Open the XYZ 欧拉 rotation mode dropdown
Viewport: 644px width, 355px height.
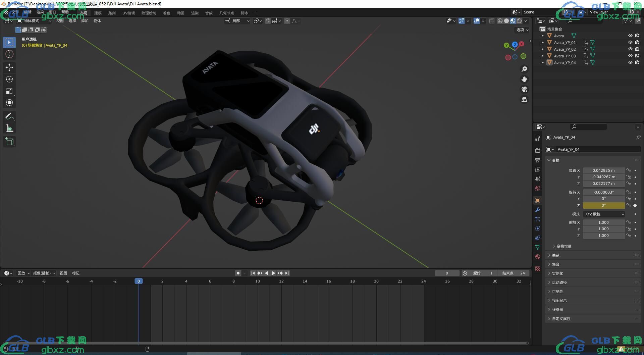604,214
